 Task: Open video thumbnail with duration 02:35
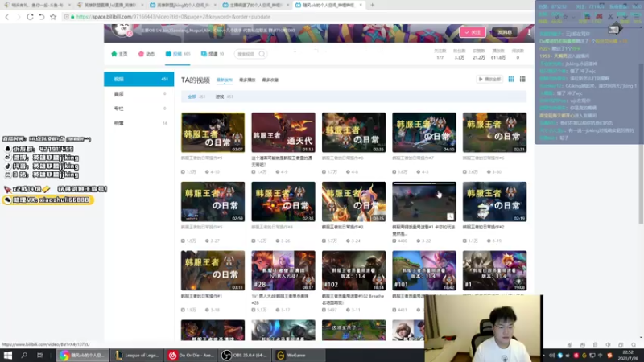353,133
